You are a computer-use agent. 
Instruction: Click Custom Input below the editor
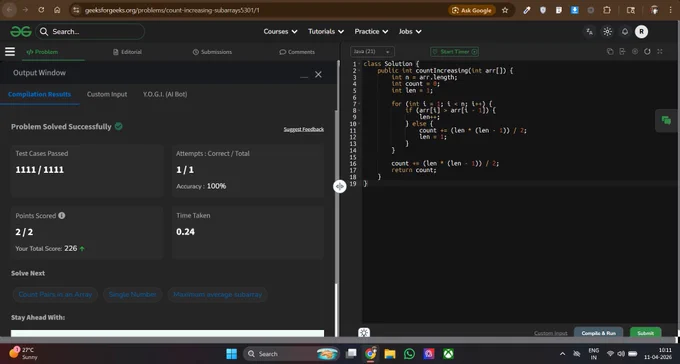pyautogui.click(x=550, y=333)
